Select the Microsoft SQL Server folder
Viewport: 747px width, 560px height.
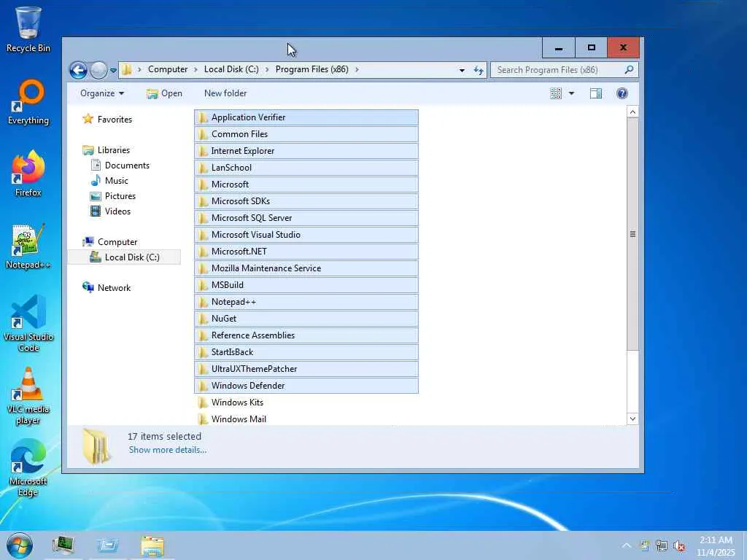(x=306, y=217)
